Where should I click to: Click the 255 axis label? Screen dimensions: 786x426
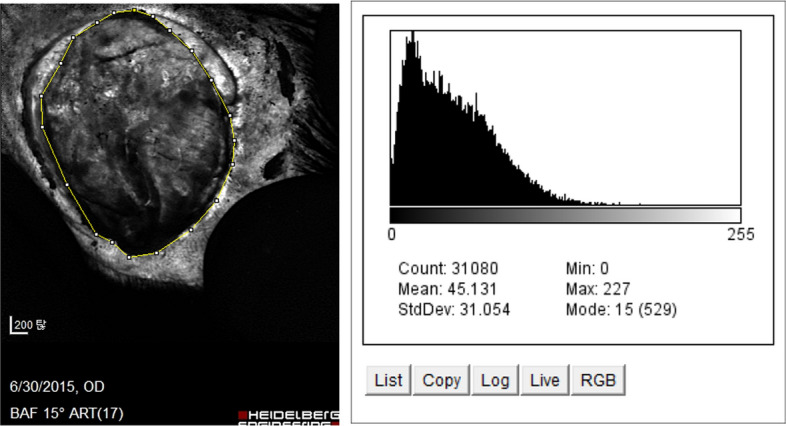coord(740,234)
